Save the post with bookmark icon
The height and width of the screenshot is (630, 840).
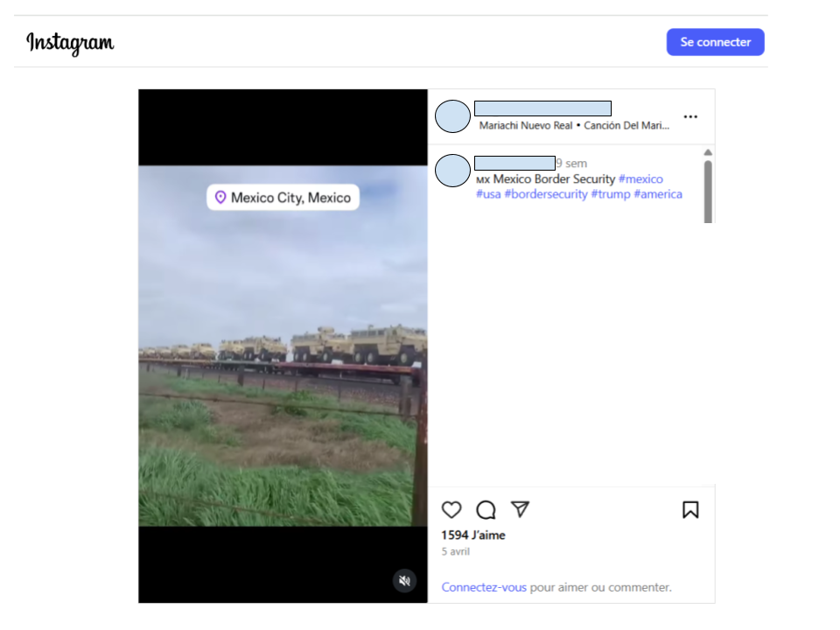tap(690, 509)
